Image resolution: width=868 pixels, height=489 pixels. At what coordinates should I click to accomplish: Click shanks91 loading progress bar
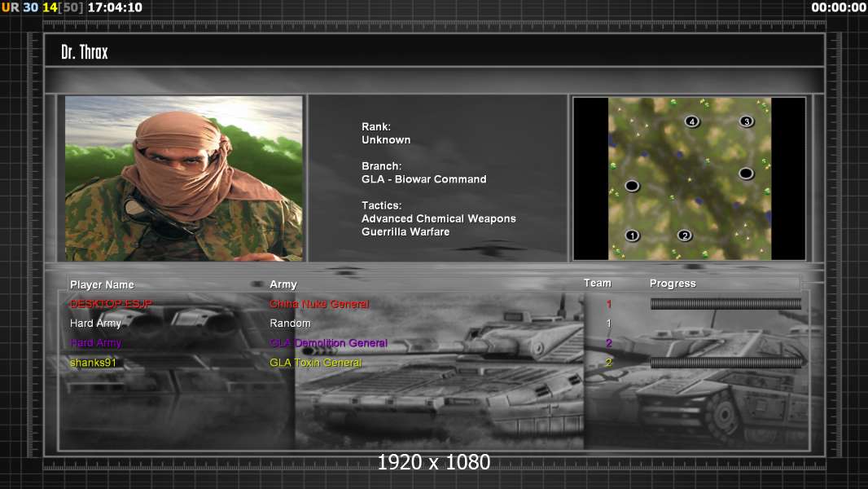[726, 363]
